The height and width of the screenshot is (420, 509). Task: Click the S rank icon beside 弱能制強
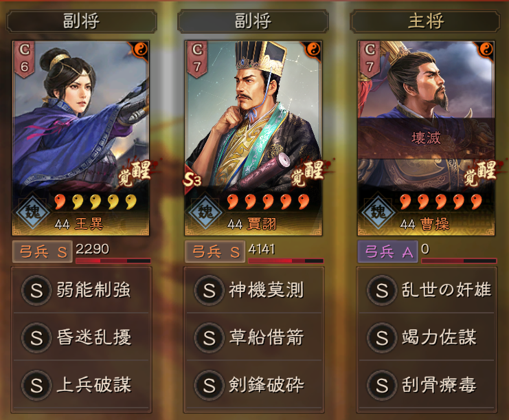(36, 290)
